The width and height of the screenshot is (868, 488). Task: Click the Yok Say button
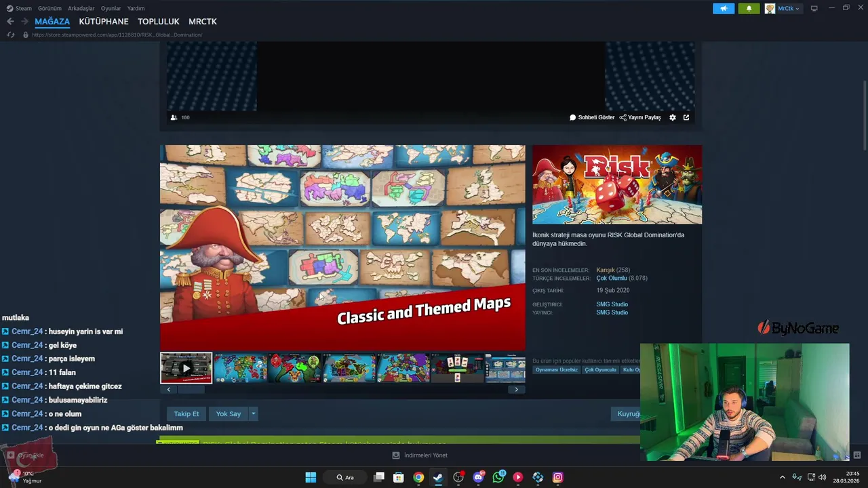229,413
